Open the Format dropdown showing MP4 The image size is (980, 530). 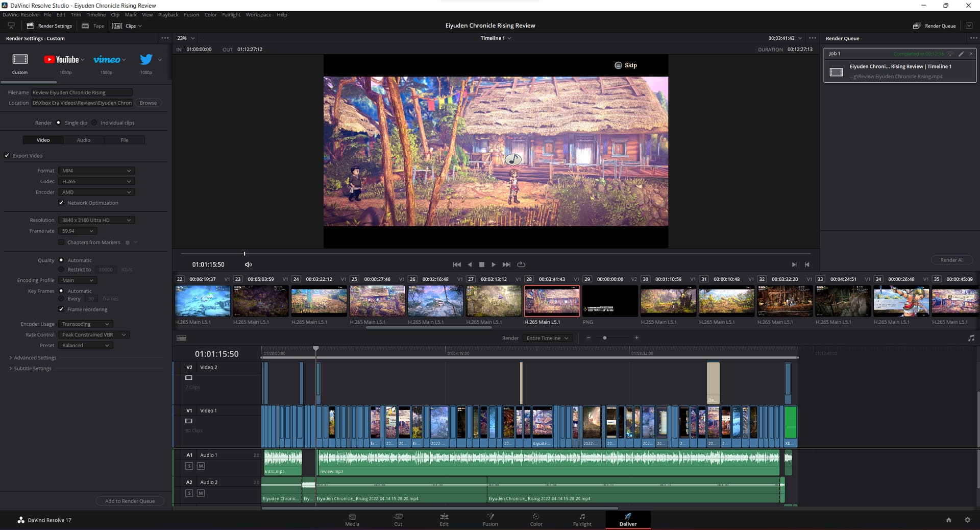click(x=96, y=171)
